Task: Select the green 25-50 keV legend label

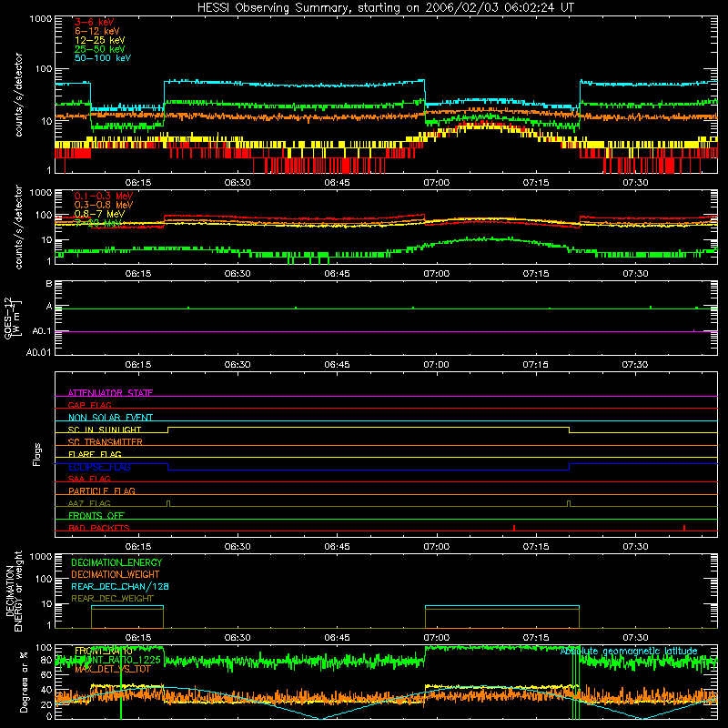Action: (x=100, y=49)
